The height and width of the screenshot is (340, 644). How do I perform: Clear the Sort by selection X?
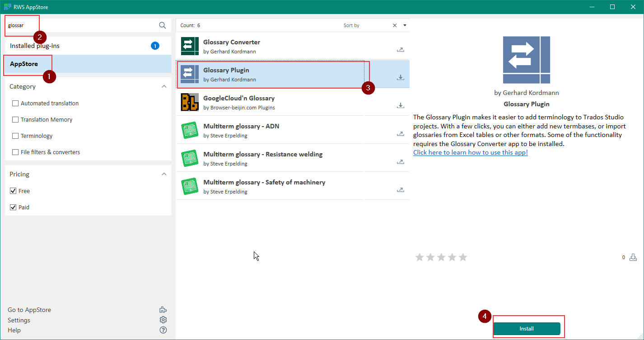coord(395,25)
